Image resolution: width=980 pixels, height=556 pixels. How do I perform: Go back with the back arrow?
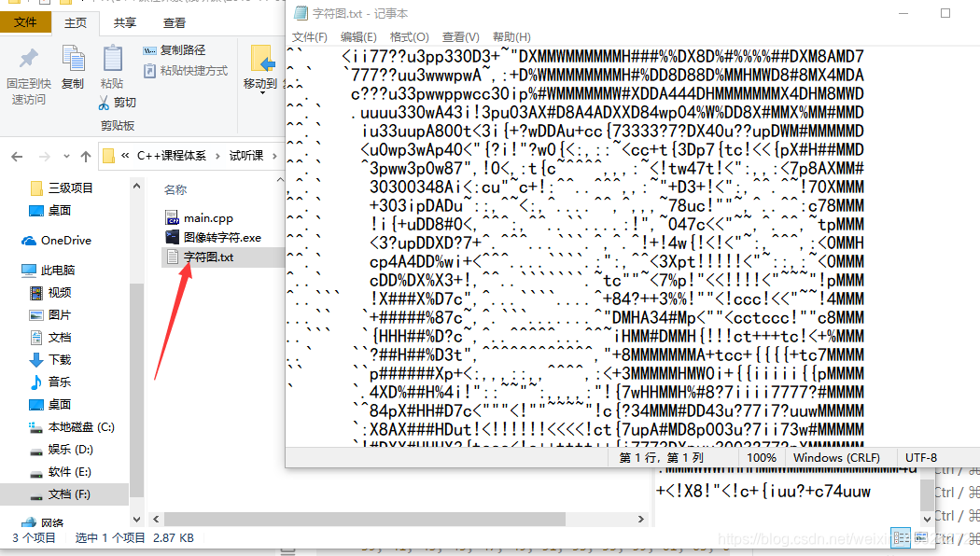click(x=17, y=156)
